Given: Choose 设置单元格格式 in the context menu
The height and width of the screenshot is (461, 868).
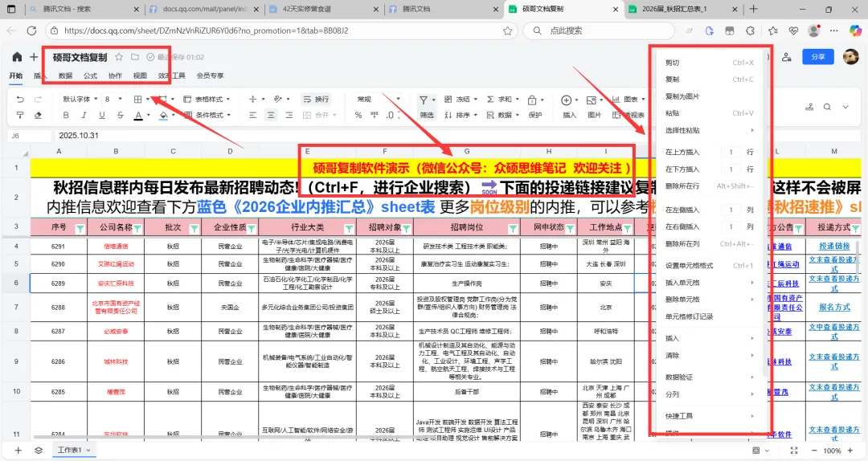Looking at the screenshot, I should [x=709, y=266].
